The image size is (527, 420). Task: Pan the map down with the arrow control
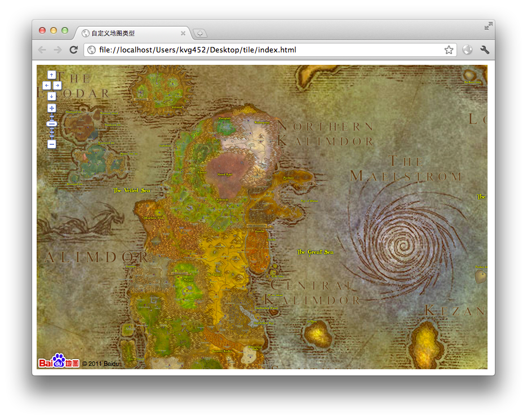pos(51,96)
